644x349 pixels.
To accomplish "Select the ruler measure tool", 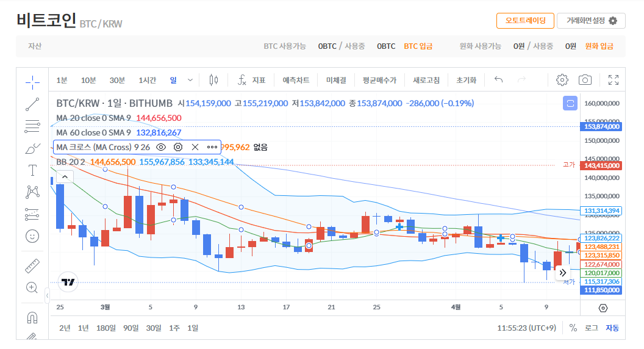I will (x=32, y=266).
